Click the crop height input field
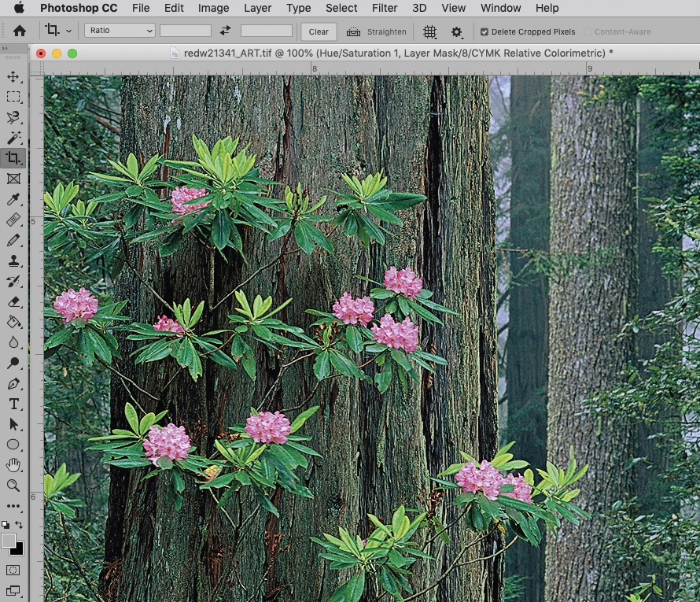The width and height of the screenshot is (700, 602). pyautogui.click(x=266, y=31)
